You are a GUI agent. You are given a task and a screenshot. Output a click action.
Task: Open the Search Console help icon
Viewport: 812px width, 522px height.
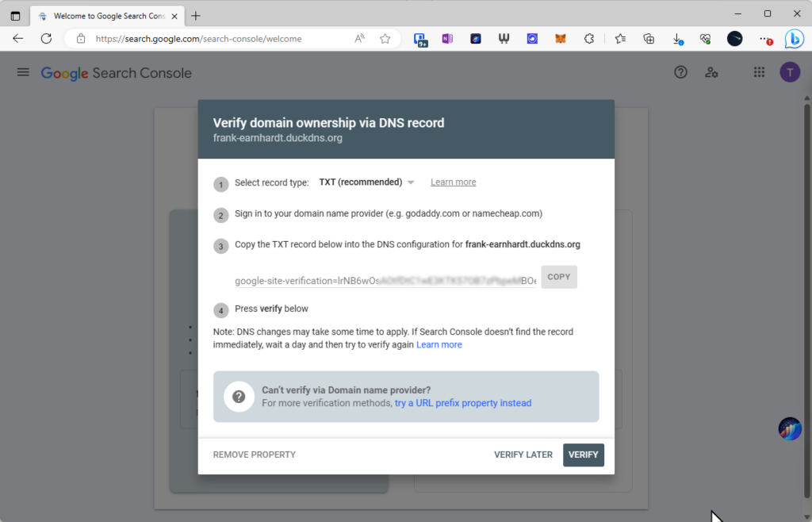[x=680, y=72]
